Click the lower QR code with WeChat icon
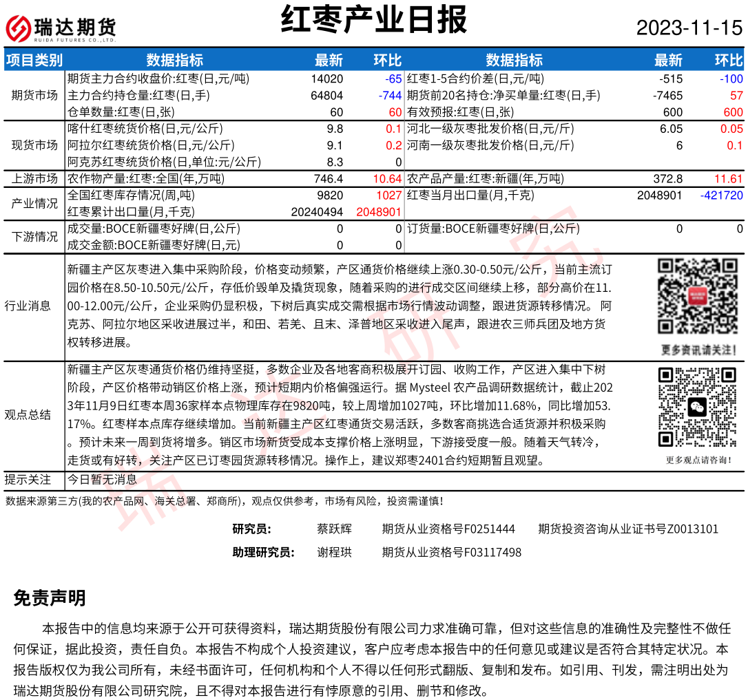 coord(697,407)
